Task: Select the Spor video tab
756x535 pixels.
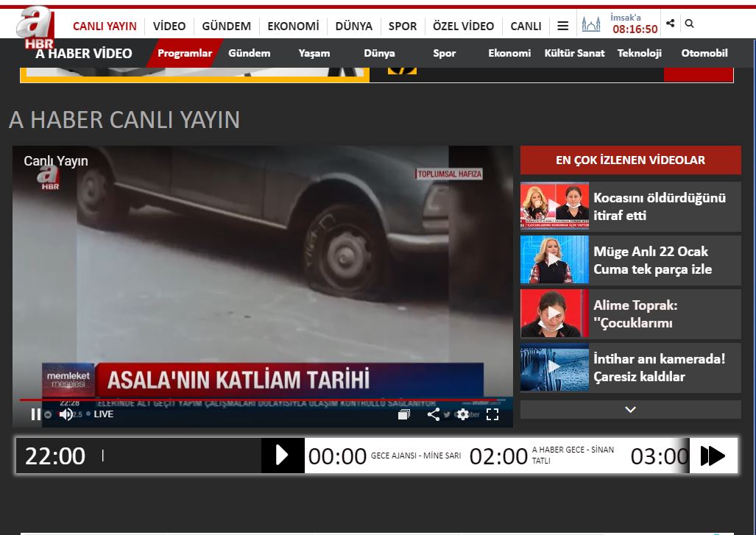Action: 444,53
